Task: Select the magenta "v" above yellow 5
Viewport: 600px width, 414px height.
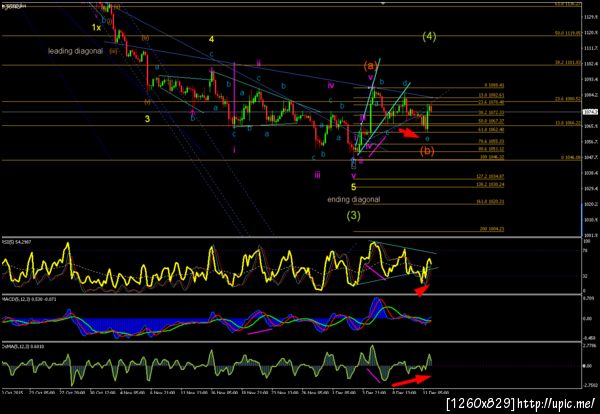Action: (x=354, y=176)
